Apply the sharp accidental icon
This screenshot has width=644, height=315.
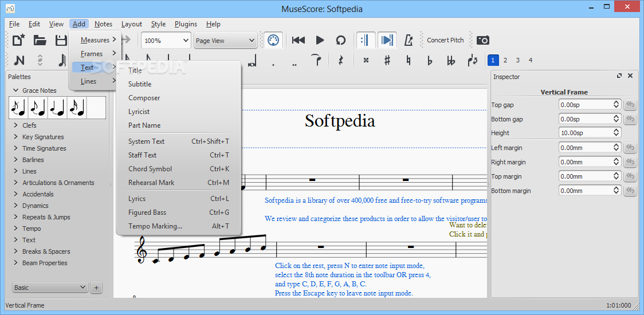[x=387, y=60]
